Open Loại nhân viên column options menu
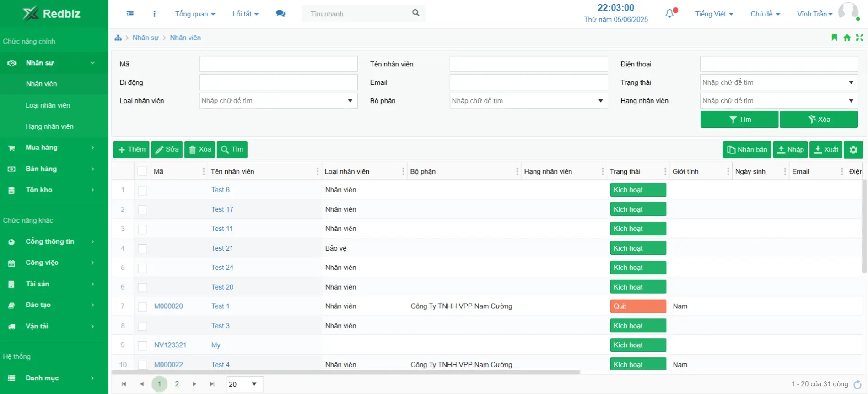 click(x=403, y=171)
